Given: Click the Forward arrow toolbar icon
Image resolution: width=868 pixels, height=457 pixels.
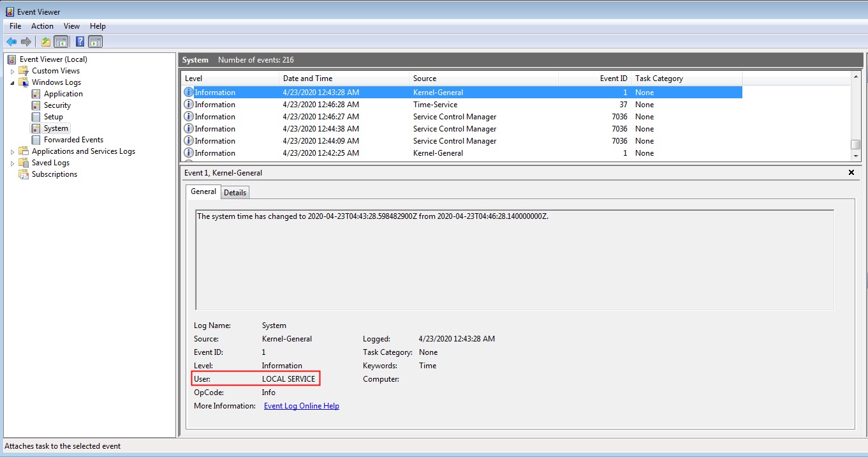Looking at the screenshot, I should (x=26, y=42).
